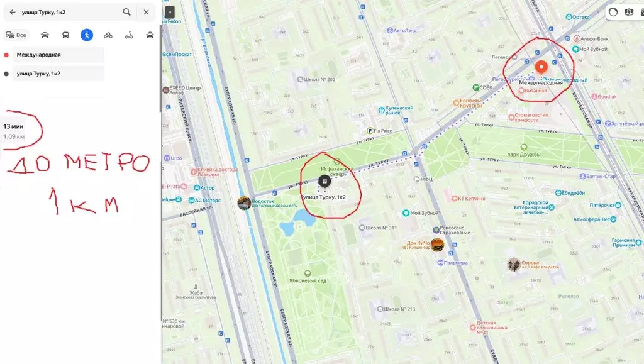The width and height of the screenshot is (644, 364).
Task: Switch to the bicycle route mode
Action: 108,35
